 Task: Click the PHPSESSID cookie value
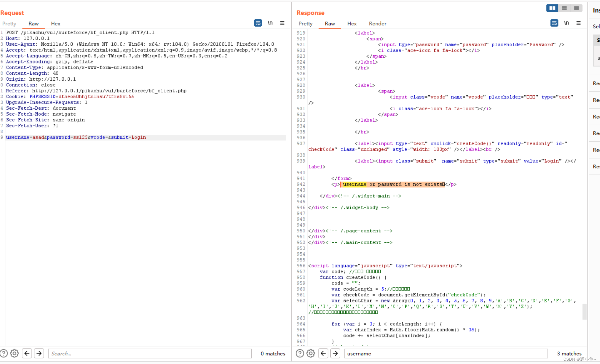click(x=96, y=96)
